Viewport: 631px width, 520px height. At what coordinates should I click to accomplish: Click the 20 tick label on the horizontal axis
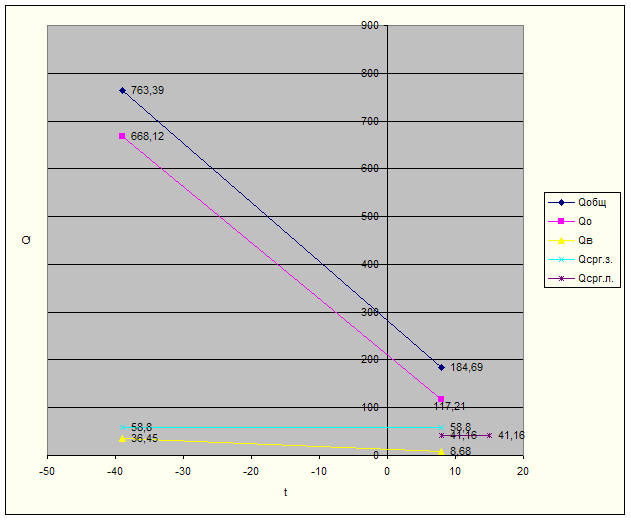(523, 470)
